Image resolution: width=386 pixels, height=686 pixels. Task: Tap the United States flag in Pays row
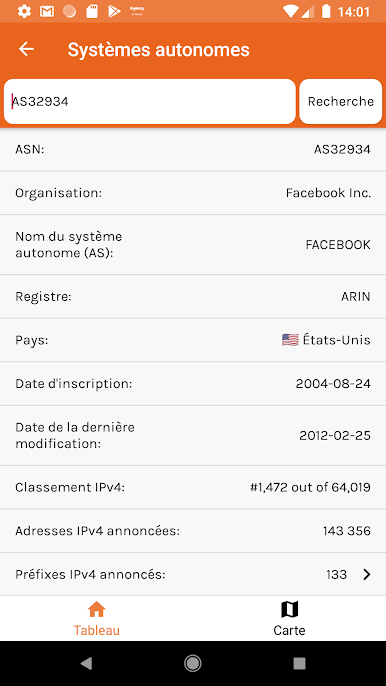[290, 340]
